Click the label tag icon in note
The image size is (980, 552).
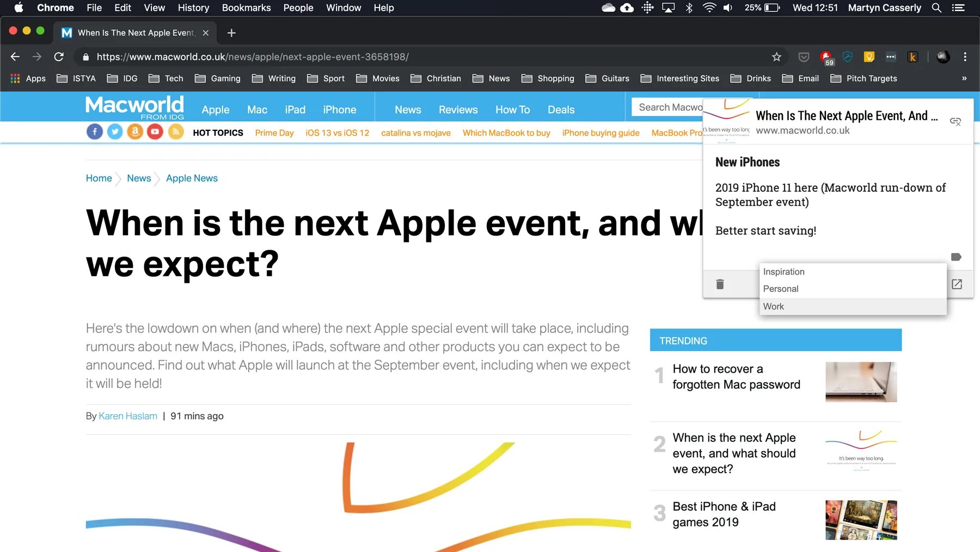pos(956,257)
